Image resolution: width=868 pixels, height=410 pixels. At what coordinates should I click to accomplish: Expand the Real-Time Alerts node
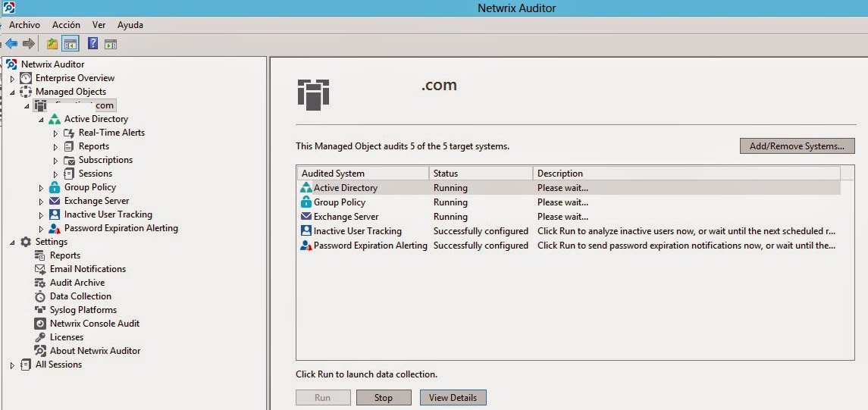coord(55,133)
